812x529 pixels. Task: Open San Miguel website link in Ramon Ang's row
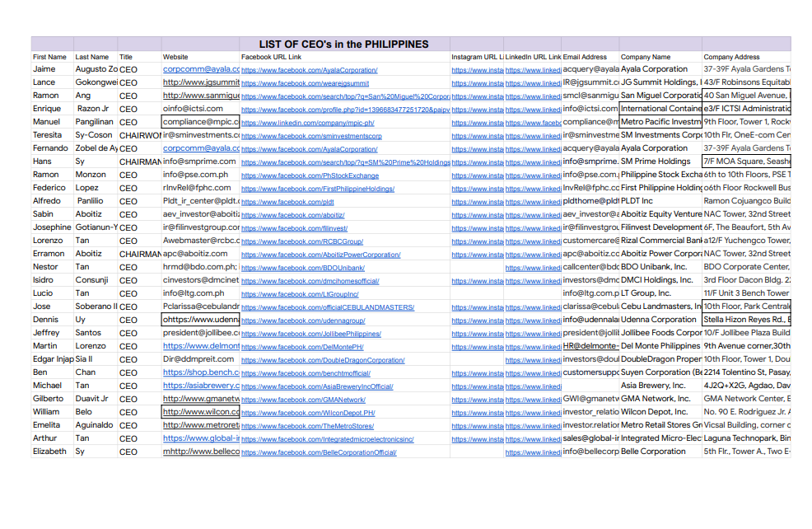click(201, 96)
